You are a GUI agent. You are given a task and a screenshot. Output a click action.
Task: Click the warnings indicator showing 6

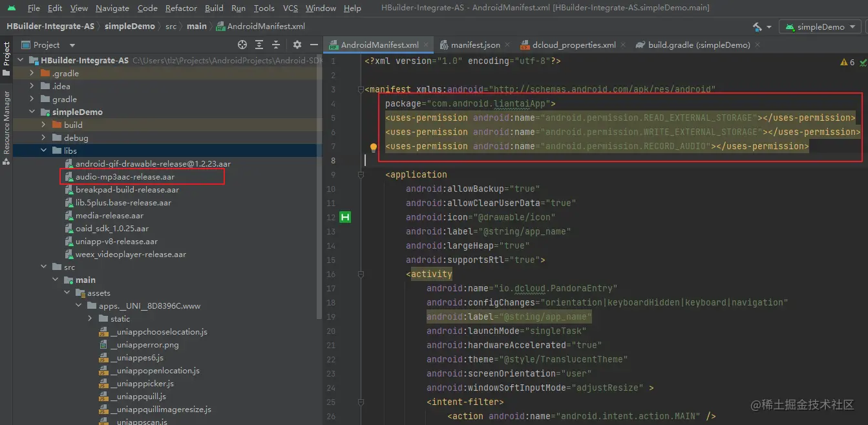coord(847,62)
